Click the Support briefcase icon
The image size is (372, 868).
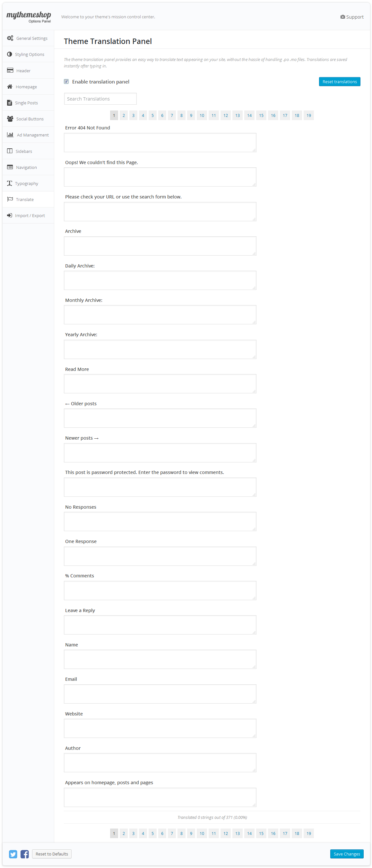pos(342,17)
